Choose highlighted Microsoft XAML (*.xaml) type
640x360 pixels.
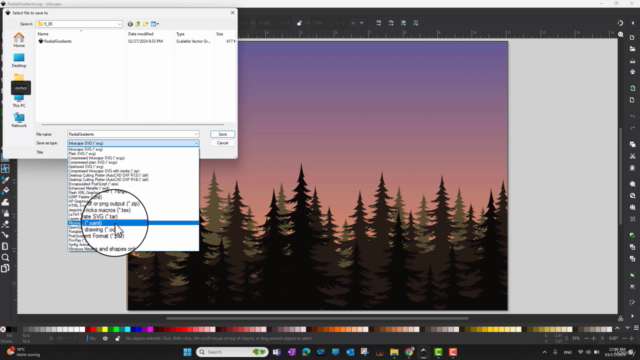133,223
